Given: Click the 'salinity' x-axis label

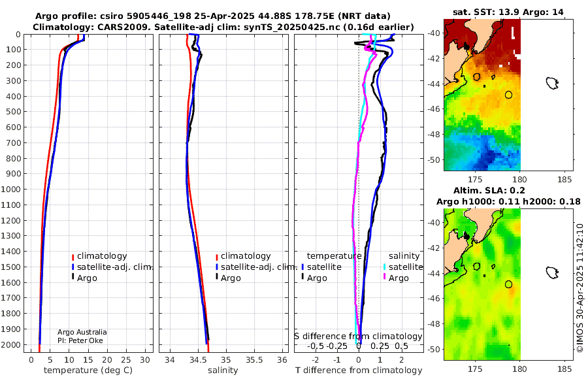Looking at the screenshot, I should tap(223, 371).
